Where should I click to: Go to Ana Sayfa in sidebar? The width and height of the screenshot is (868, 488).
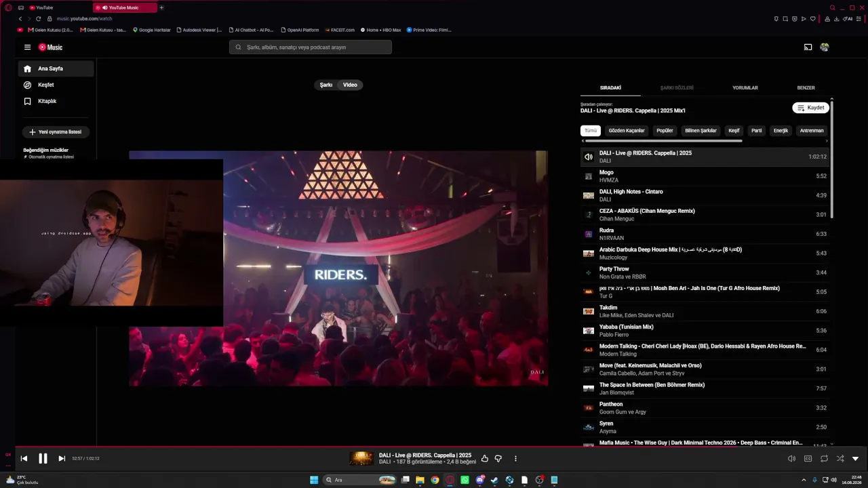56,68
